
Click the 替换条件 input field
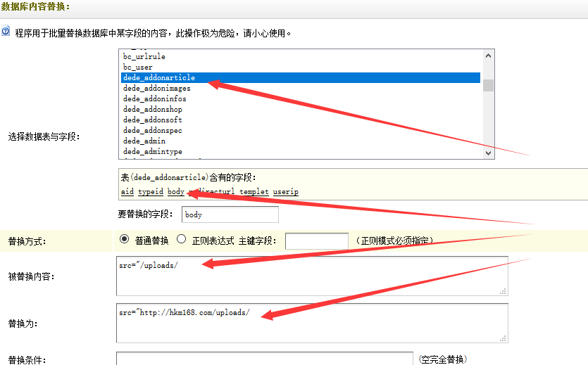coord(265,359)
